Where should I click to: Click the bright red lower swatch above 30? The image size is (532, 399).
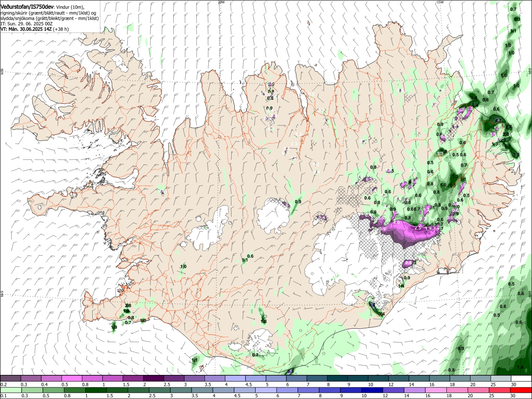(521, 390)
